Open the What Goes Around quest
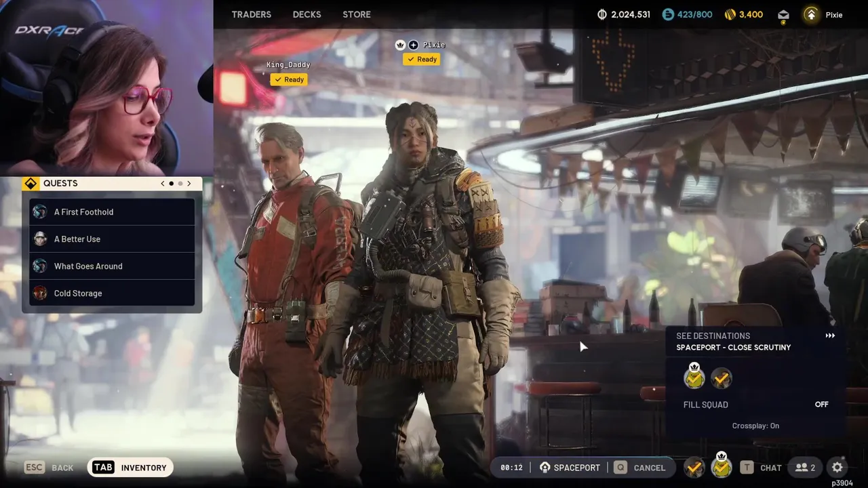 point(112,266)
